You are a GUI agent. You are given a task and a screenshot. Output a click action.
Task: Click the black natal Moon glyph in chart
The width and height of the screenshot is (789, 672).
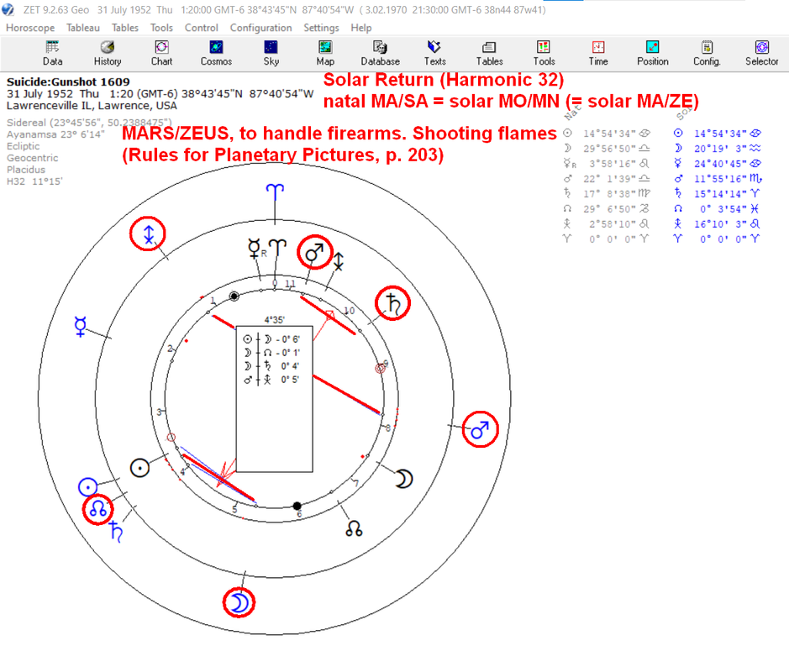[x=403, y=479]
